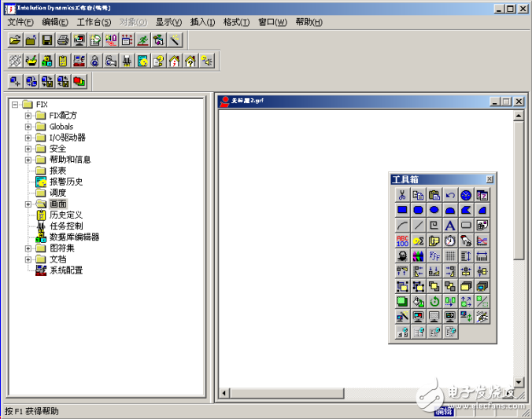Click the Save floppy disk toolbar icon
Viewport: 532px width, 419px height.
pos(47,39)
